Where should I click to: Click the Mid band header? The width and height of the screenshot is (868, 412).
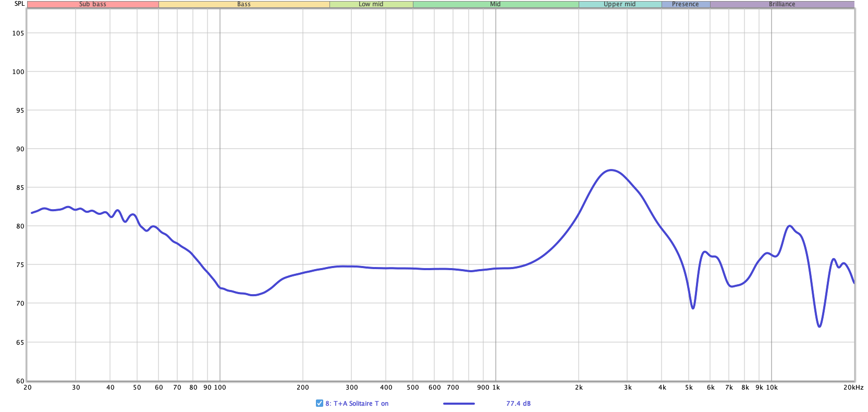tap(495, 4)
